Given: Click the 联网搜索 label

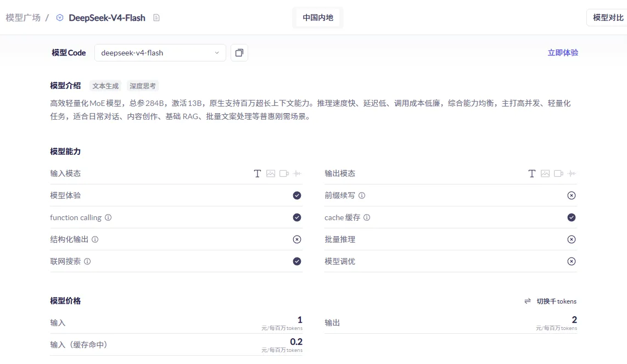Looking at the screenshot, I should click(65, 261).
